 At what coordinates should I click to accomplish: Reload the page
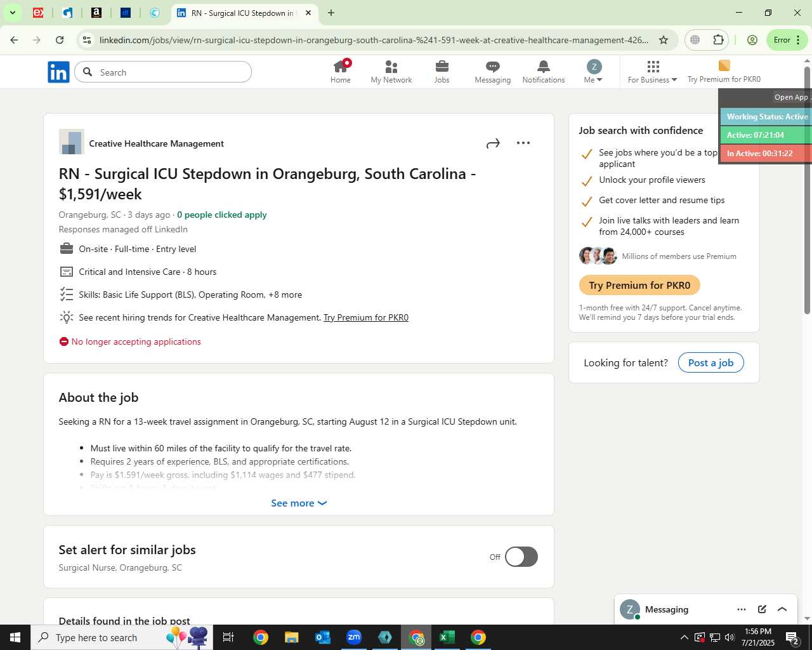click(60, 40)
